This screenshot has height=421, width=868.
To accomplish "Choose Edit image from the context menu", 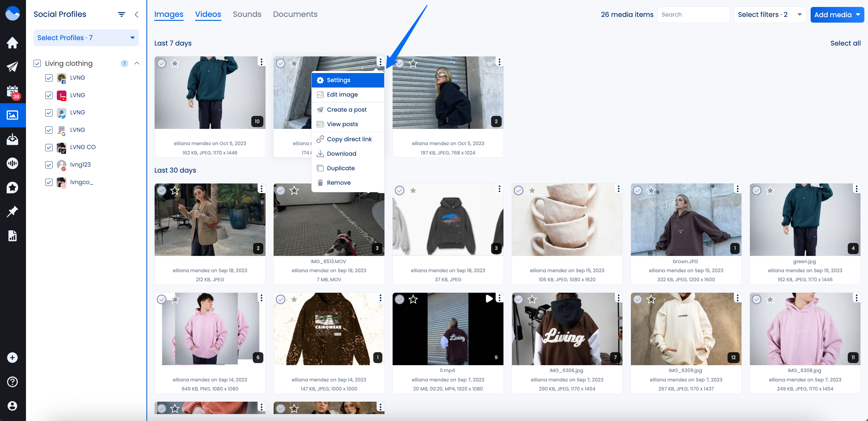I will click(348, 95).
